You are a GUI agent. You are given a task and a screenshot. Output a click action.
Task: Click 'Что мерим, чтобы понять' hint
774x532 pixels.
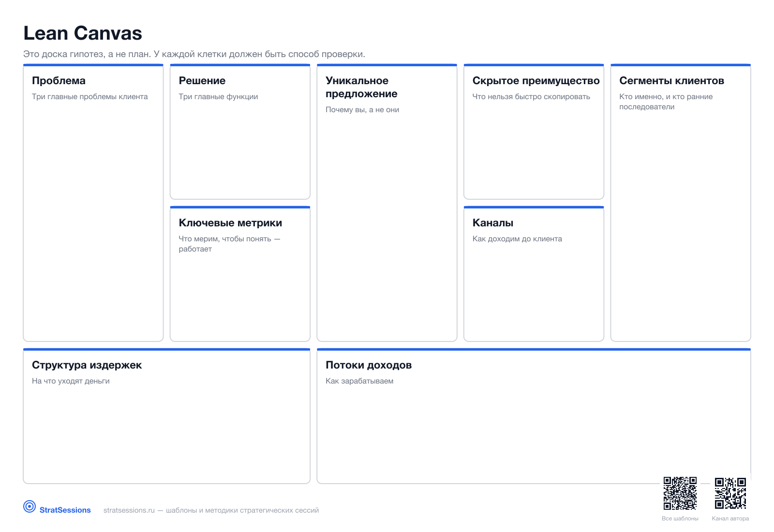point(229,244)
